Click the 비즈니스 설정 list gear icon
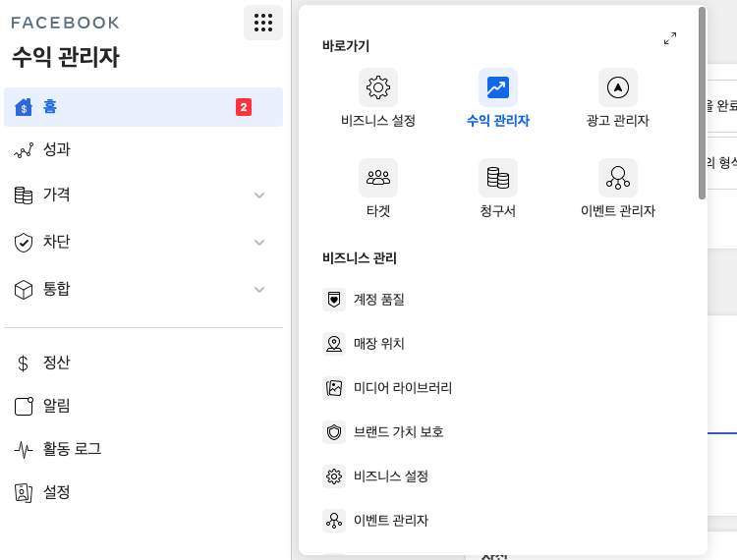Screen dimensions: 737x560 [x=334, y=476]
